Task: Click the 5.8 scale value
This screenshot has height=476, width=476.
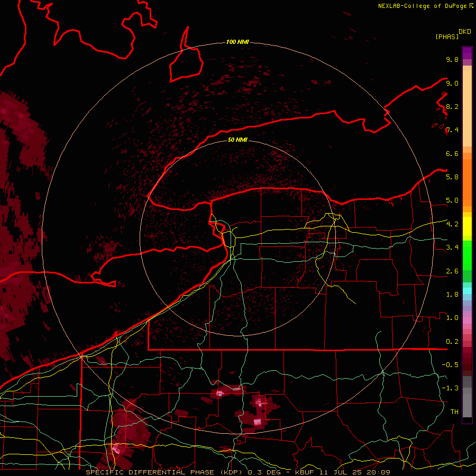Action: click(452, 177)
